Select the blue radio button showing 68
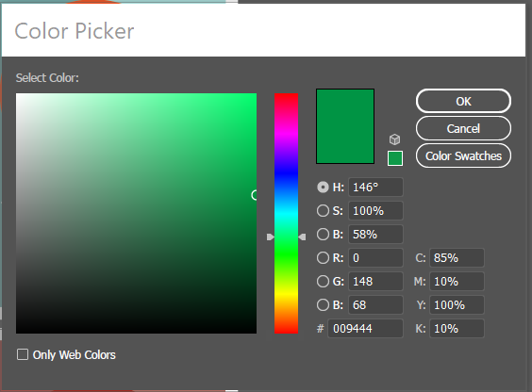 point(323,305)
